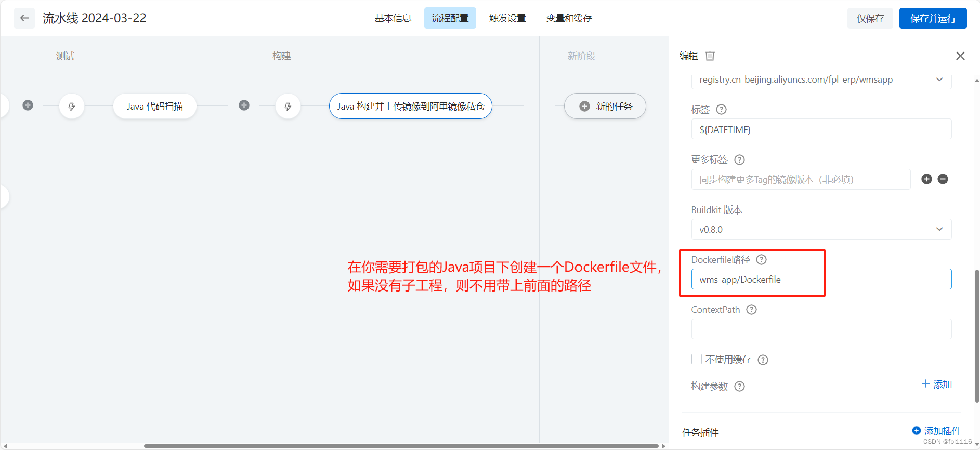Add a stage before 测试 with plus icon
The width and height of the screenshot is (980, 450).
[28, 105]
